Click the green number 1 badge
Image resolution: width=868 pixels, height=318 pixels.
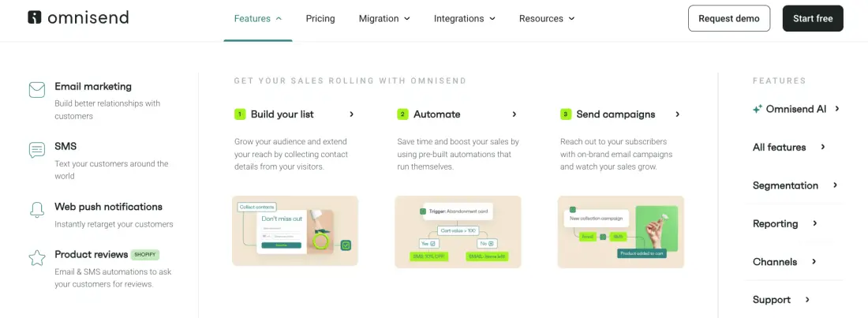240,114
